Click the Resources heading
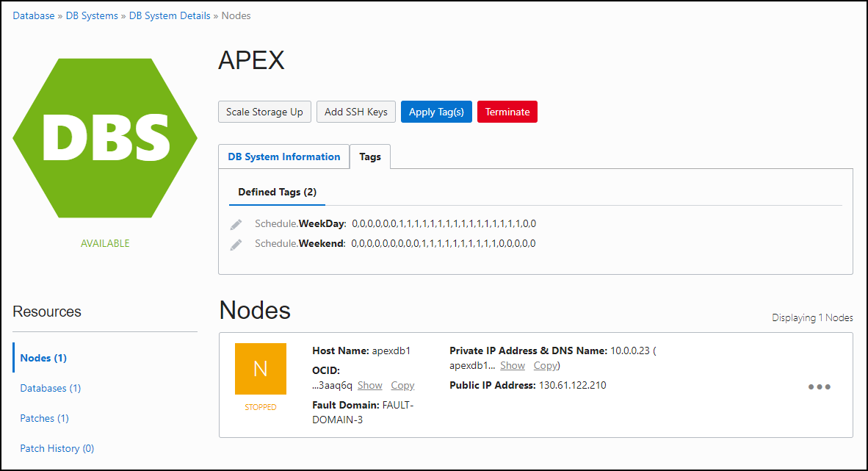 click(47, 312)
